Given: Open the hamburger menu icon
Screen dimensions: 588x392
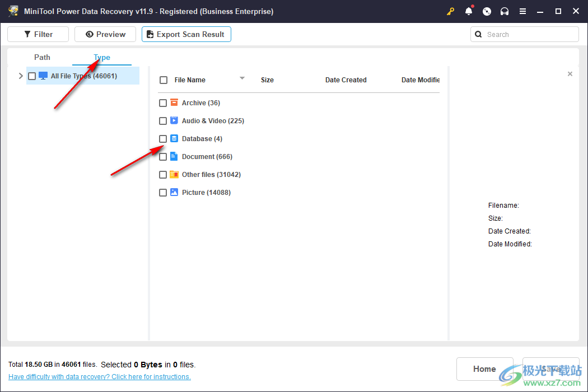Looking at the screenshot, I should tap(522, 11).
